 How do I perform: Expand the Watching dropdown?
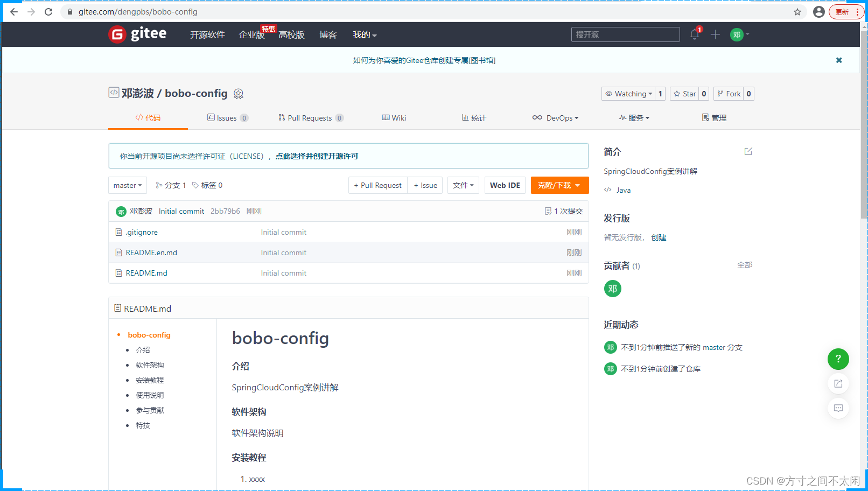pyautogui.click(x=628, y=94)
